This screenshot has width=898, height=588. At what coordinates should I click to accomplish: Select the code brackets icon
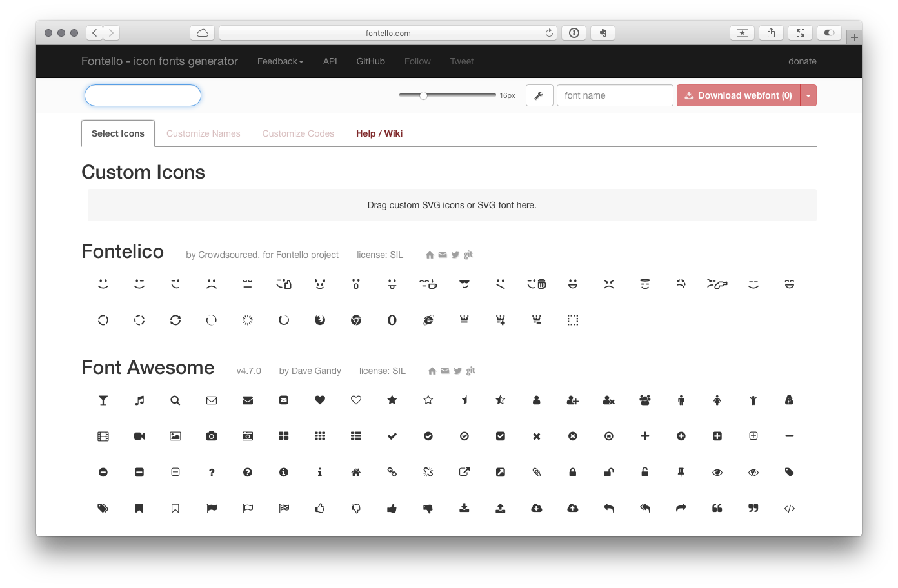click(x=790, y=509)
